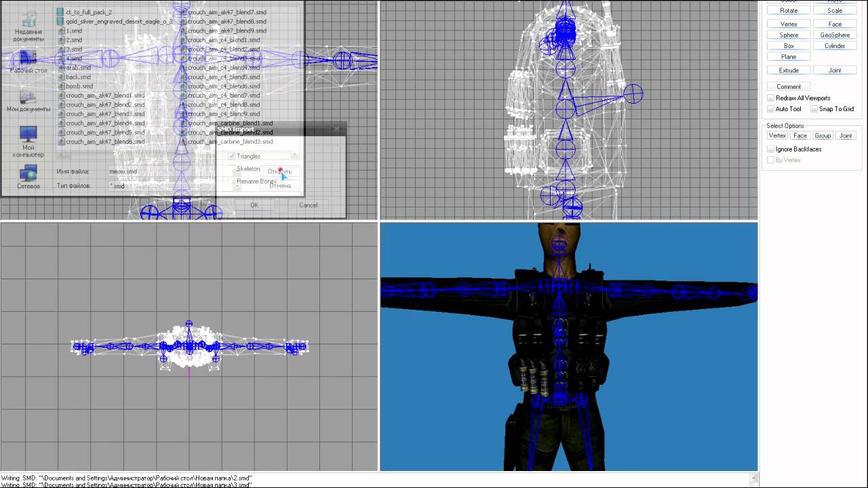Image resolution: width=868 pixels, height=488 pixels.
Task: Set Select Options mode to Vertex
Action: tap(777, 136)
